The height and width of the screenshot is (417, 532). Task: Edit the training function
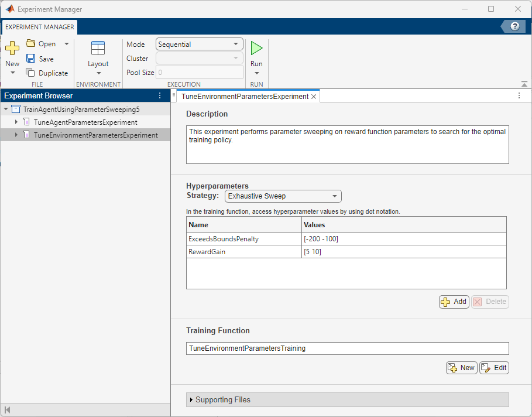coord(494,368)
